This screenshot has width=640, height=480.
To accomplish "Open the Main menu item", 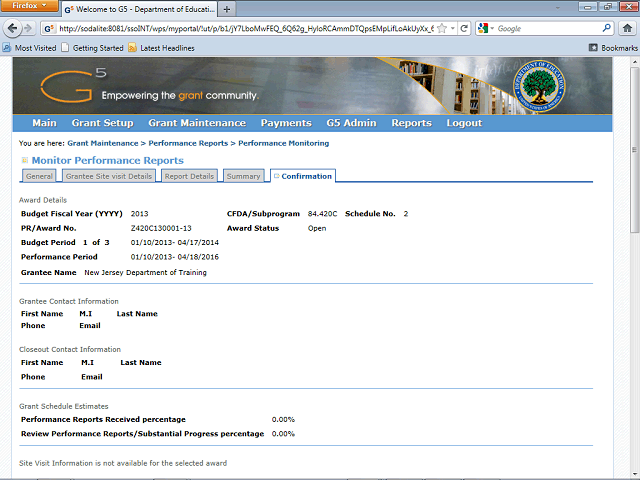I will pos(44,123).
